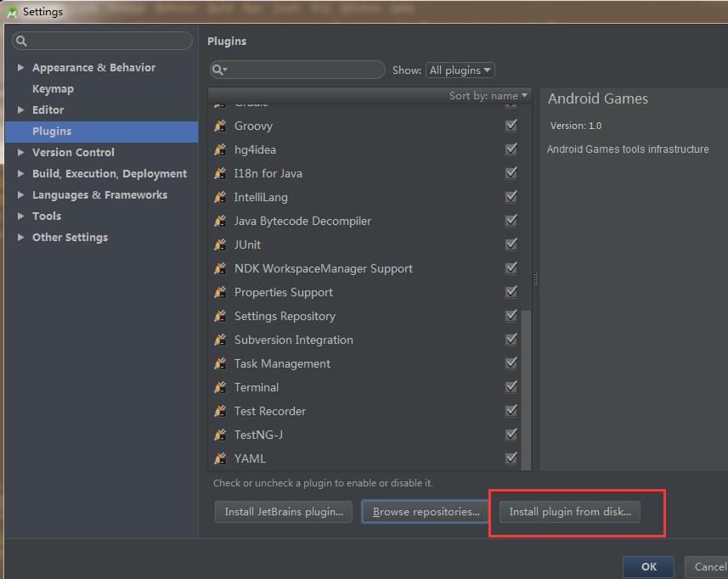Select the Tools settings label
Viewport: 728px width, 579px height.
(x=47, y=216)
